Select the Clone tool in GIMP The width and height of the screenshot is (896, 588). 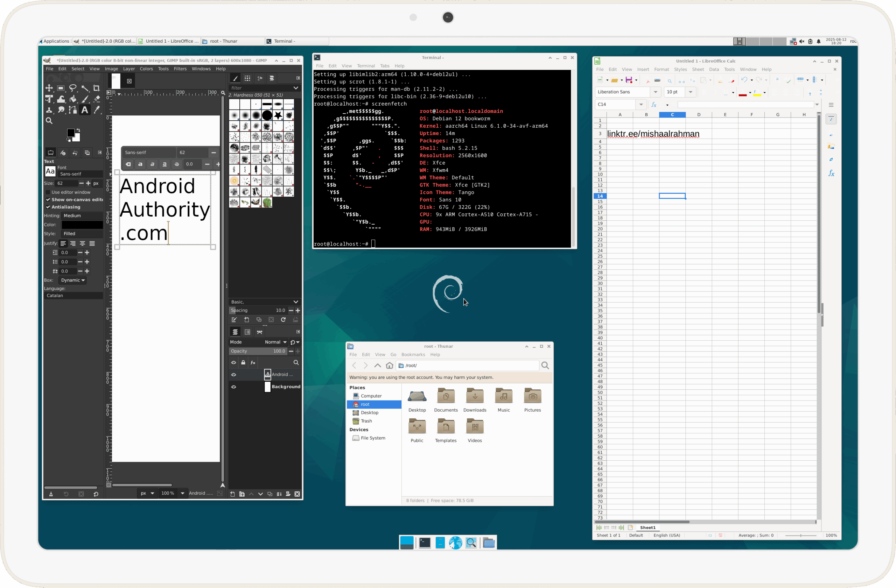[x=49, y=110]
